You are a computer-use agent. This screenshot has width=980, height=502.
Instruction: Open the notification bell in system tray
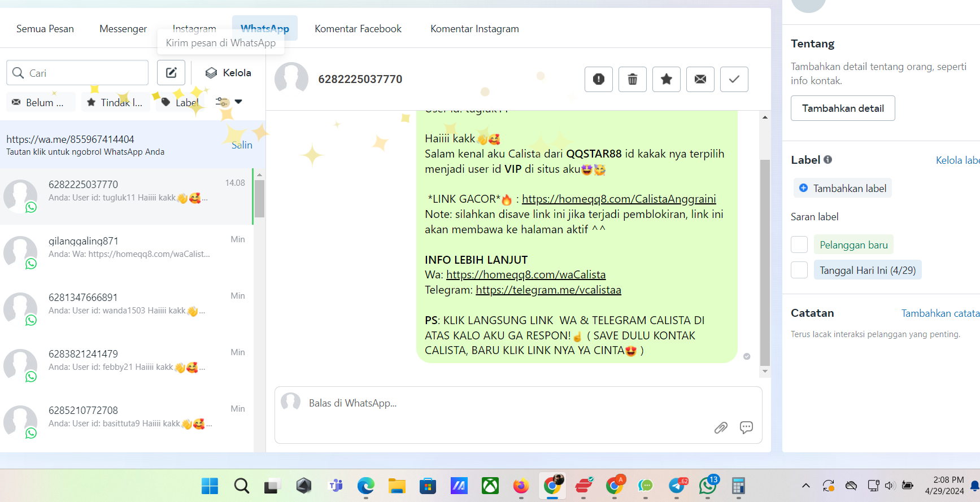[x=974, y=486]
